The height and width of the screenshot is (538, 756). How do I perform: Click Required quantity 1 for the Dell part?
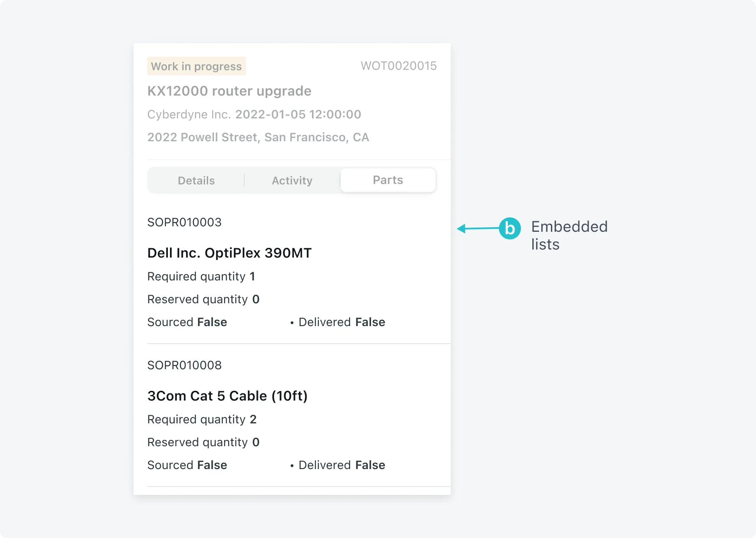201,277
